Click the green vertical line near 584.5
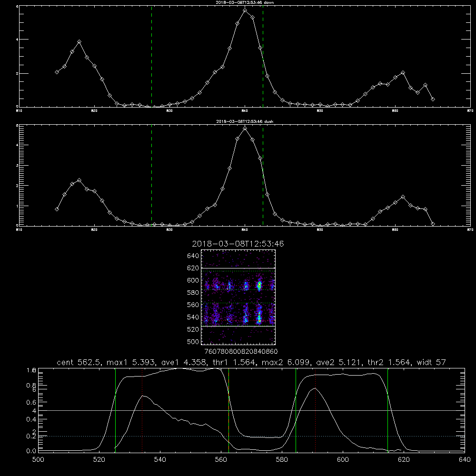The width and height of the screenshot is (476, 476). click(x=296, y=410)
